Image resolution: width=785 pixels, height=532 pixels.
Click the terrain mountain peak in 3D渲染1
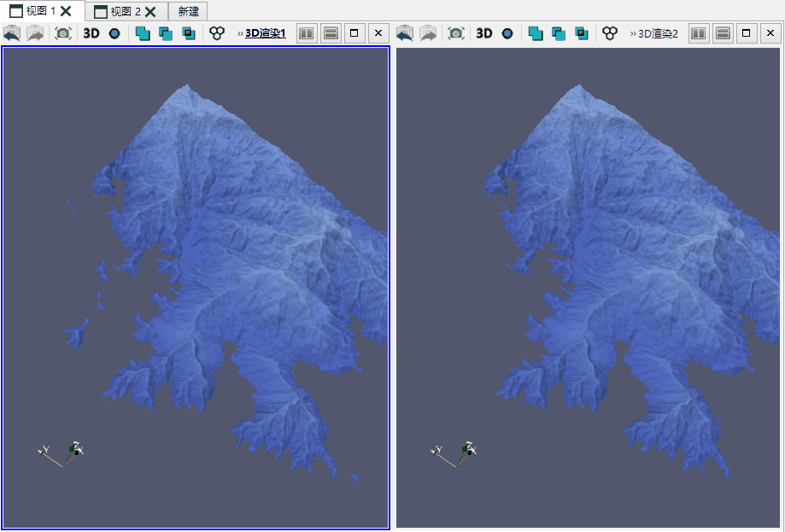click(187, 86)
